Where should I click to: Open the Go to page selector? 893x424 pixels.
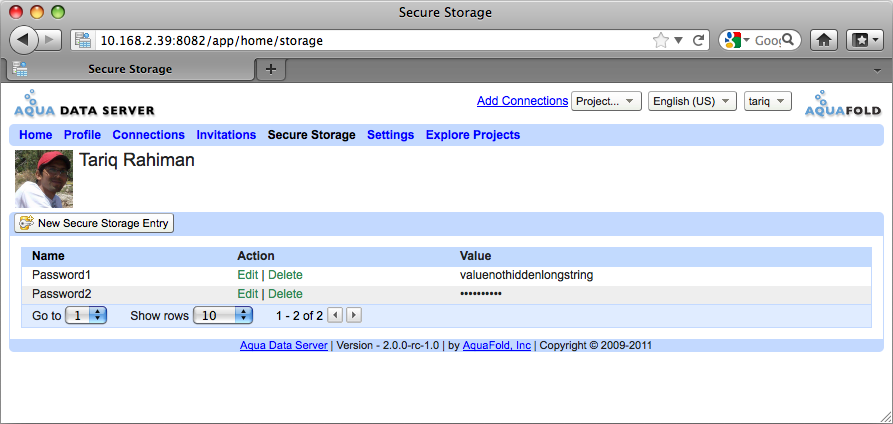click(86, 315)
